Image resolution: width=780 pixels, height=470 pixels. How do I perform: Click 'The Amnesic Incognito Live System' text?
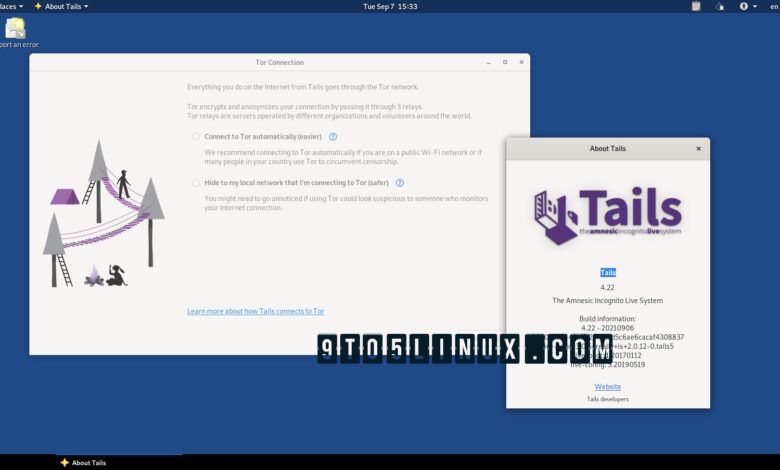pos(607,300)
